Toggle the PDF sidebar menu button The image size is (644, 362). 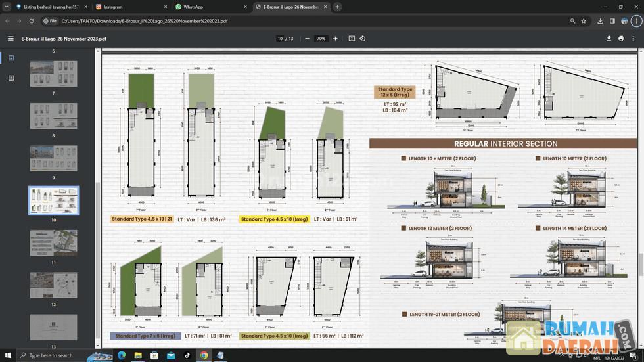tap(11, 39)
